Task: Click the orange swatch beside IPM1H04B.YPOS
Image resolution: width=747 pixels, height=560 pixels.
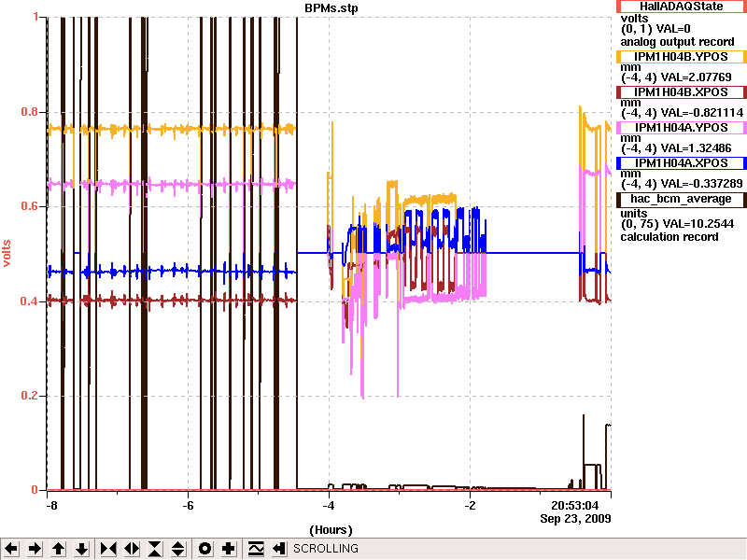Action: (x=618, y=57)
